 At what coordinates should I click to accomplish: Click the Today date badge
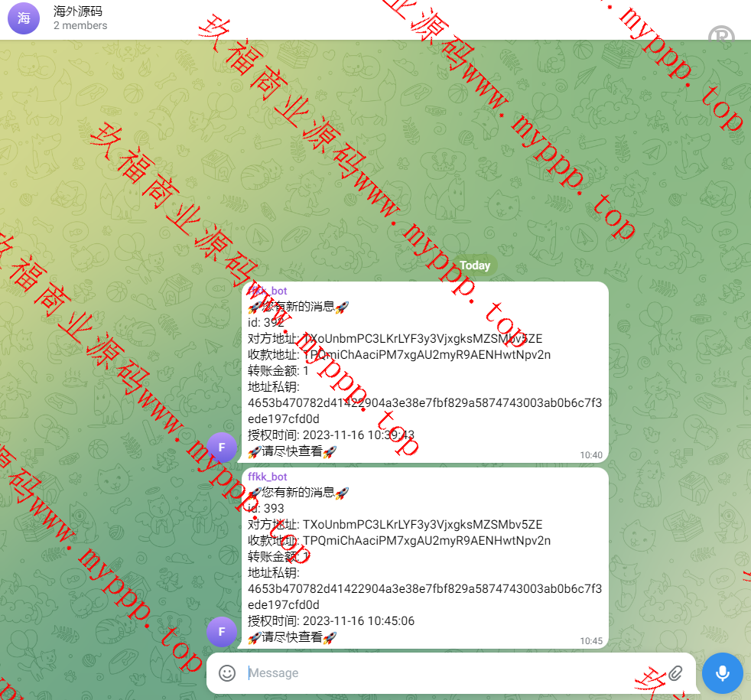coord(474,265)
